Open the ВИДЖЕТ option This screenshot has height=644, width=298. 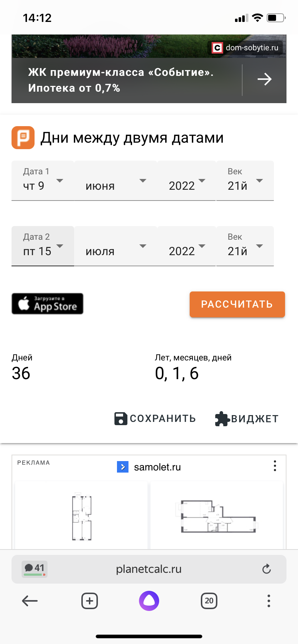247,419
